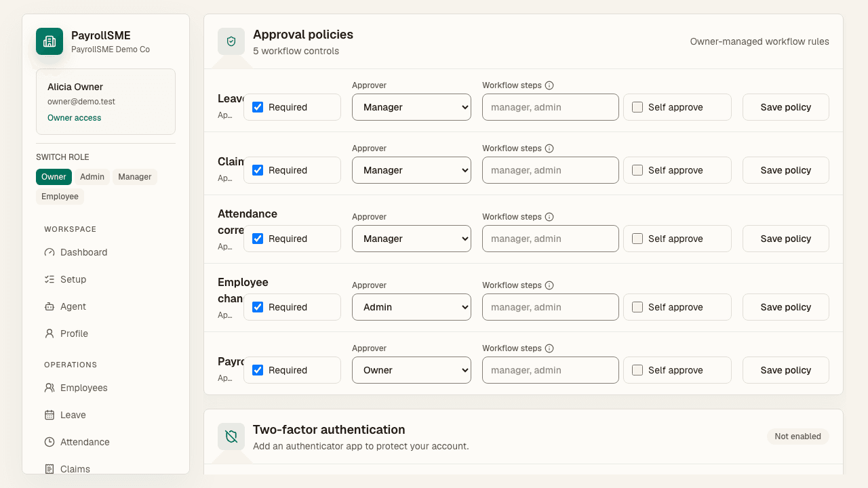Click the Two-factor authentication shield-off icon
Screen dimensions: 868x488
(231, 436)
